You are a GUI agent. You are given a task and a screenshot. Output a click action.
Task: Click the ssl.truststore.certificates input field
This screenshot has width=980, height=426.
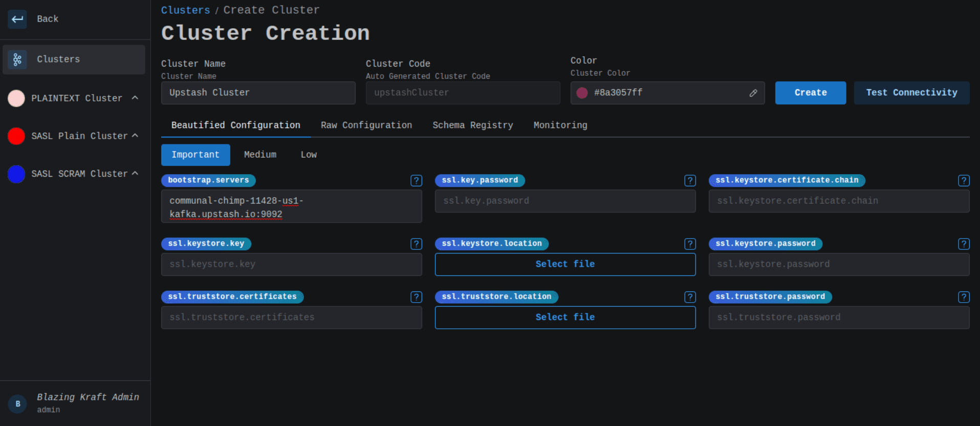pyautogui.click(x=292, y=317)
